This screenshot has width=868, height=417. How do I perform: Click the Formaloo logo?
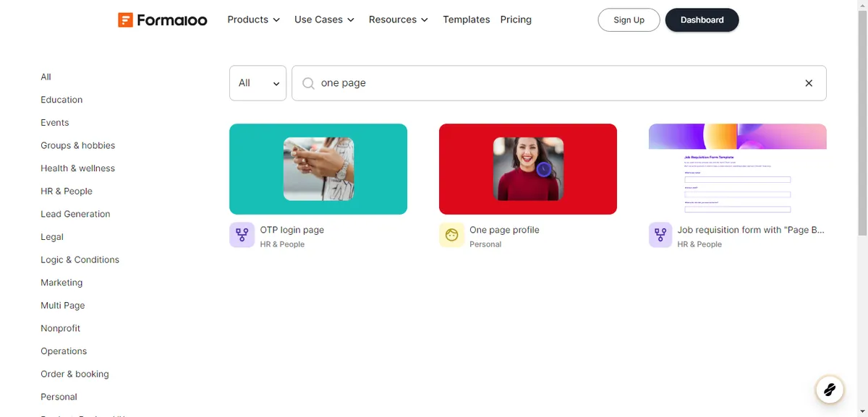pyautogui.click(x=162, y=20)
